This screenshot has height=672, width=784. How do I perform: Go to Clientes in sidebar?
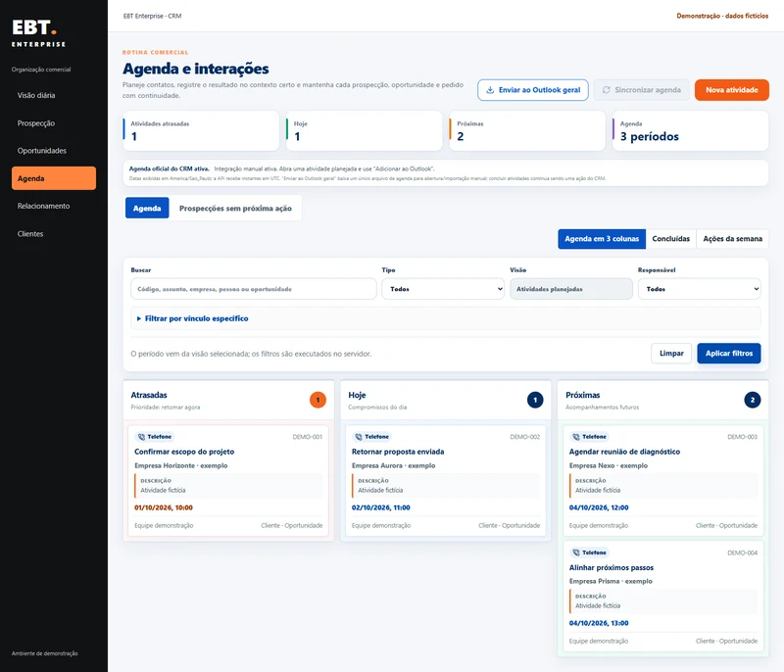tap(54, 234)
